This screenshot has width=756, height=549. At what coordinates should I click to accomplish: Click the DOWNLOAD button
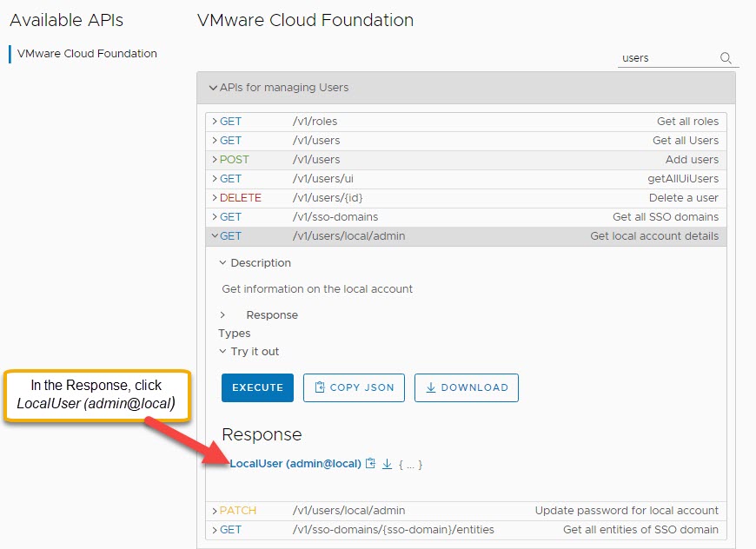466,387
